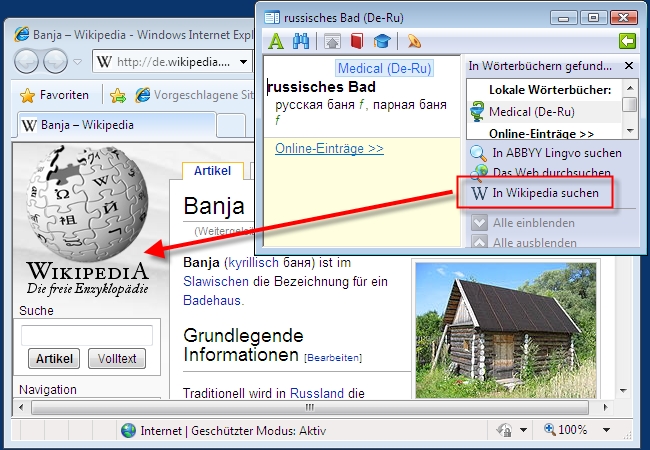Click the down arrow of the dictionary list scrollbar
Viewport: 650px width, 450px height.
click(x=630, y=131)
